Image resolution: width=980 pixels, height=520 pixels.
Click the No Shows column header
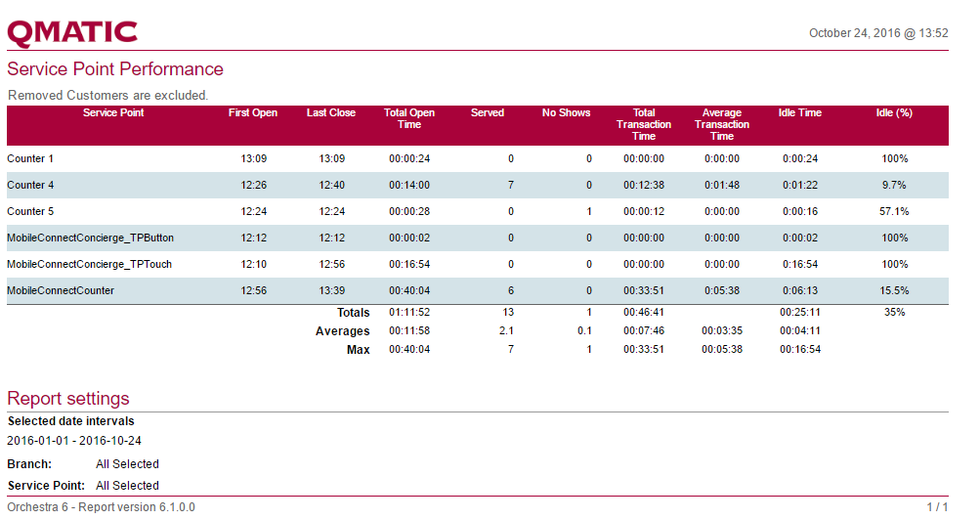click(566, 113)
